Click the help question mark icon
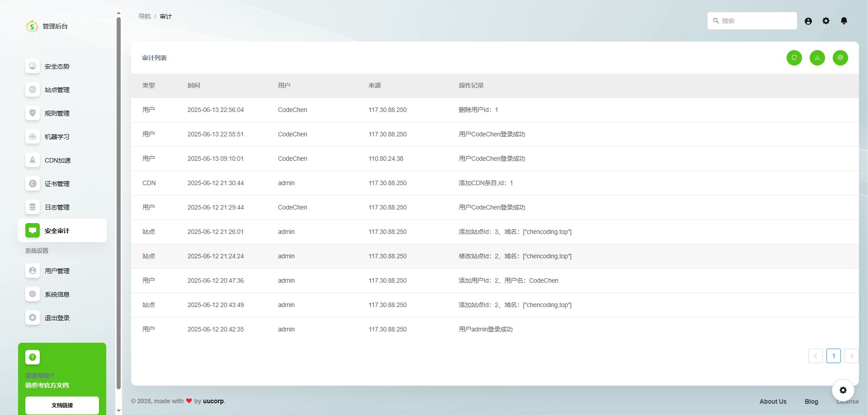 pyautogui.click(x=33, y=357)
